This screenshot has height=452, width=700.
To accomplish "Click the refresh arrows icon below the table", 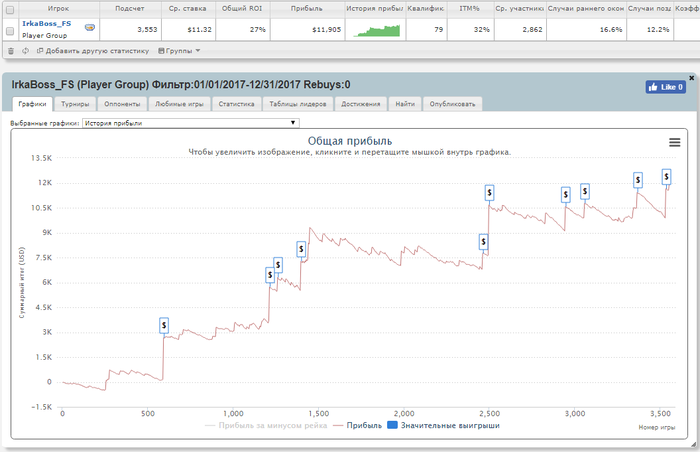I will pyautogui.click(x=25, y=51).
